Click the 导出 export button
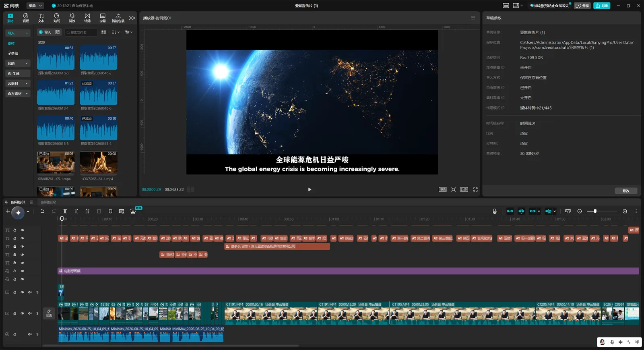 (x=602, y=6)
